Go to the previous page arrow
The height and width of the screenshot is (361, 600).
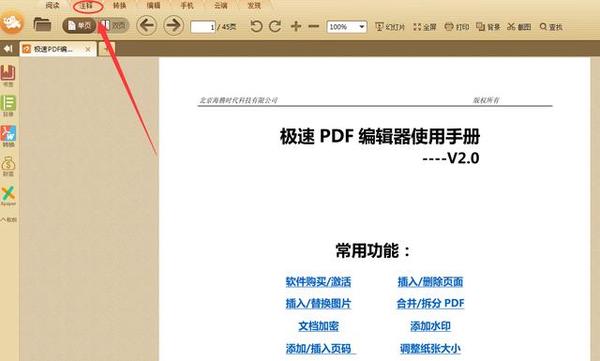click(x=147, y=26)
